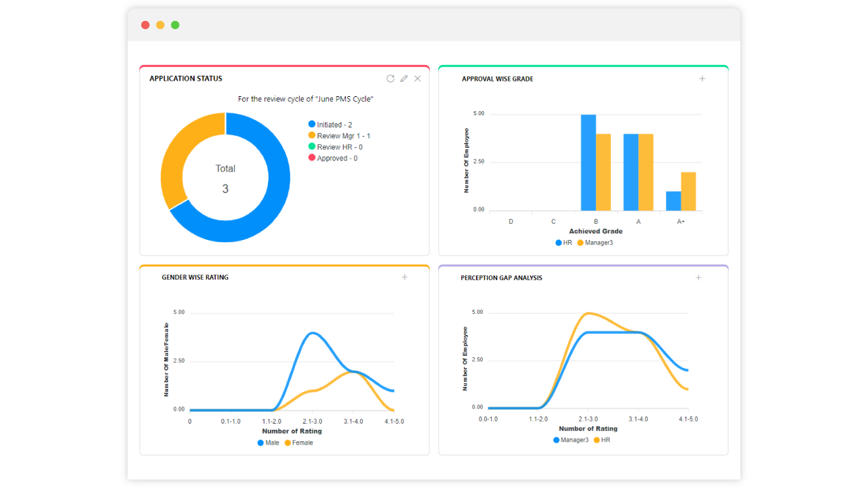Close the Application Status widget
Viewport: 868px width, 488px height.
click(417, 79)
